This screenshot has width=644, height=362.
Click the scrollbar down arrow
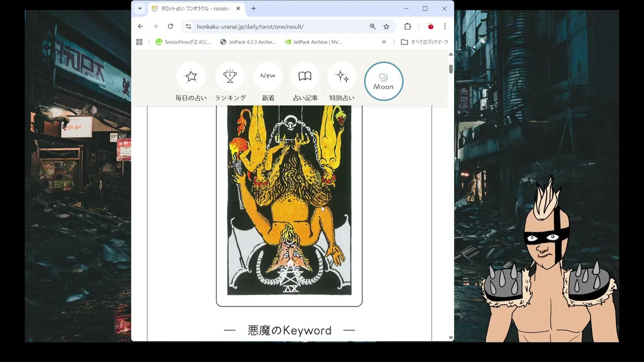[451, 338]
